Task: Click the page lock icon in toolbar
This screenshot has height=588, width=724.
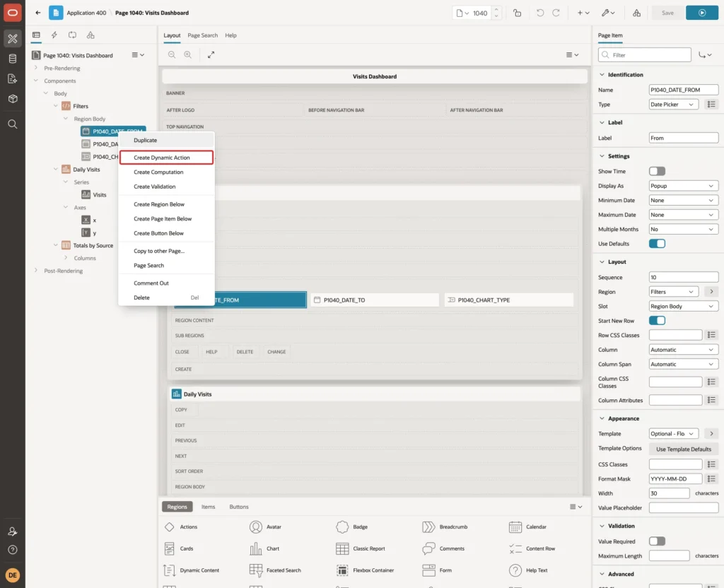Action: point(517,13)
